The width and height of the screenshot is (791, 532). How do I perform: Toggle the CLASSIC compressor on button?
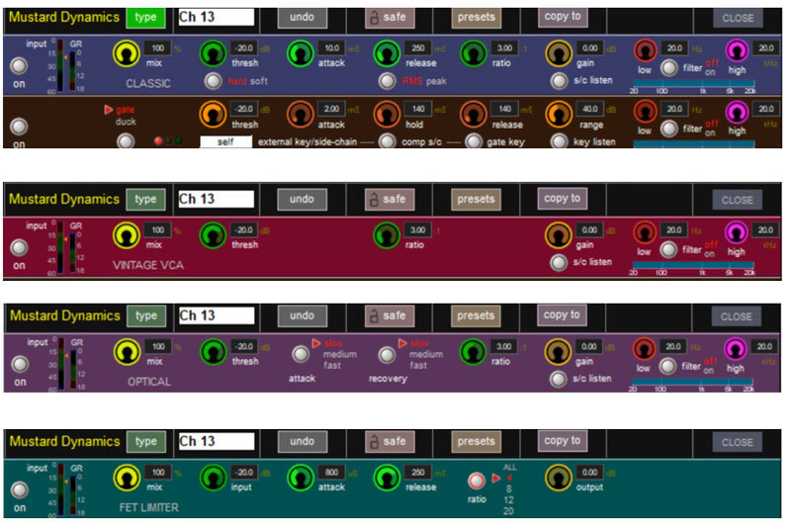(19, 65)
